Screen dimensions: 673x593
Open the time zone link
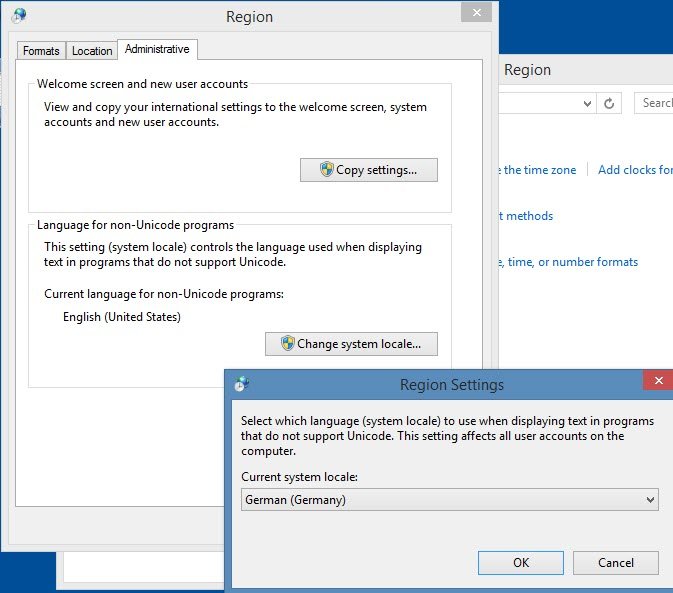(x=537, y=170)
